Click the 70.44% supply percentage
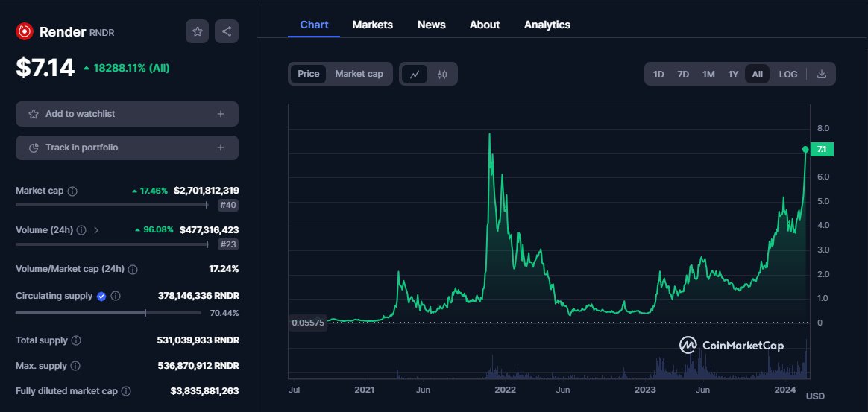 [x=224, y=313]
